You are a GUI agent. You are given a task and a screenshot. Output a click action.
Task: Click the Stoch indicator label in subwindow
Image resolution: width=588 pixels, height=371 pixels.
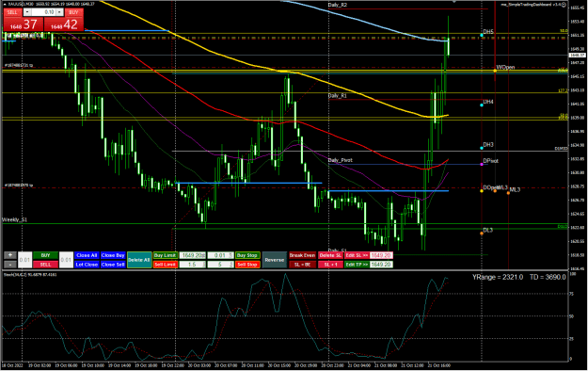(30, 275)
